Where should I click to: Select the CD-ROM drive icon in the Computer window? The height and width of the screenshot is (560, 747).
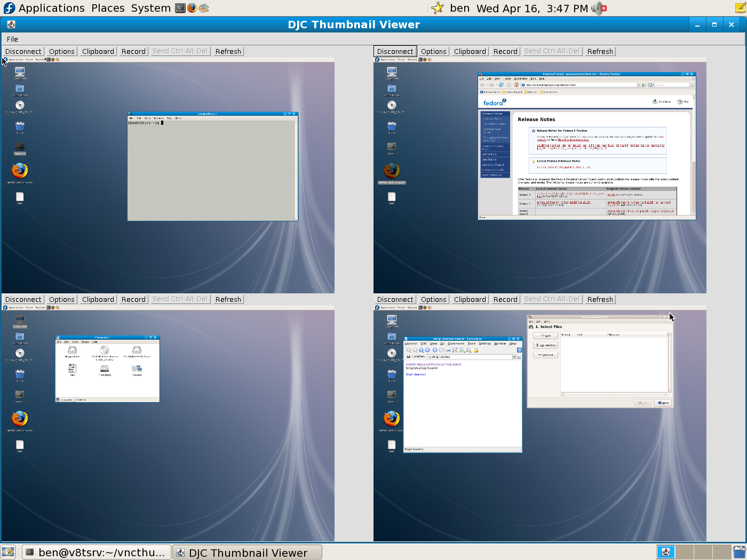click(105, 350)
